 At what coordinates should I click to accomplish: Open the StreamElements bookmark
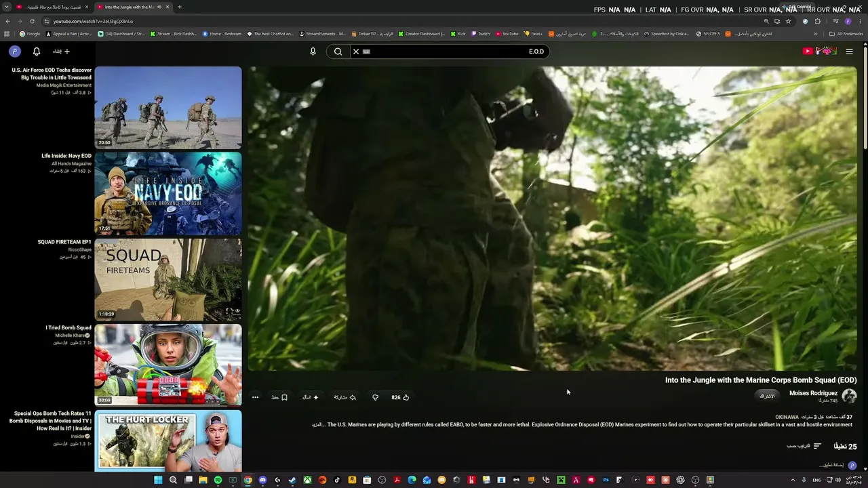point(323,34)
